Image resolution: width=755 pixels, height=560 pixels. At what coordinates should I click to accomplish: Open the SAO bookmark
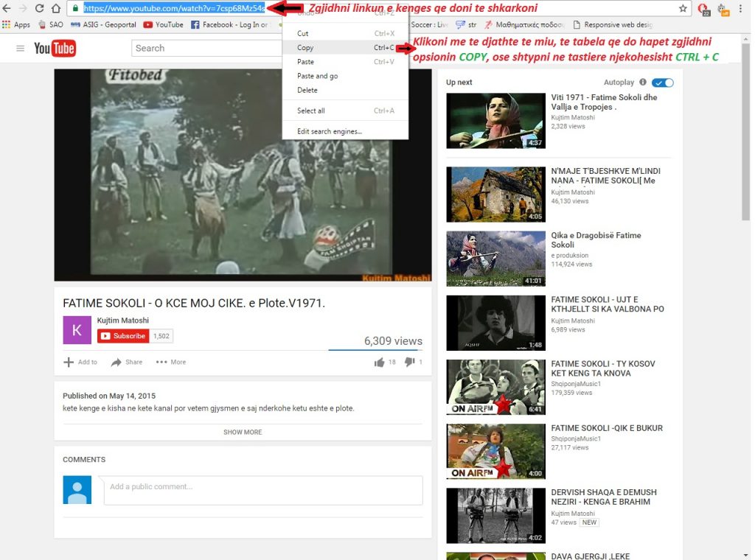pyautogui.click(x=51, y=24)
